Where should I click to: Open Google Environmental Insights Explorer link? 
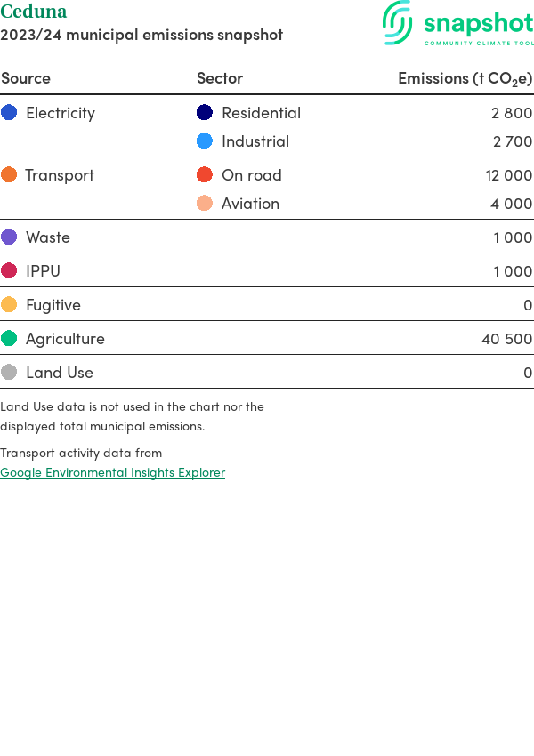112,472
